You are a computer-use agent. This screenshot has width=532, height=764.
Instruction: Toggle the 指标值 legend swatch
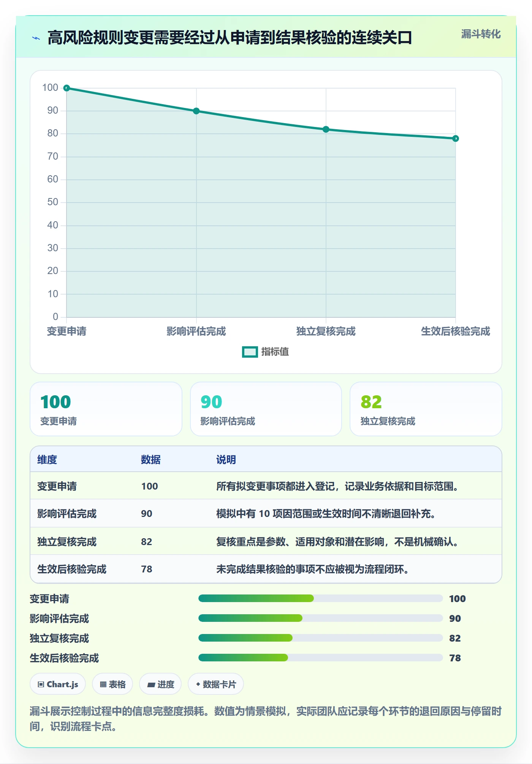[250, 352]
